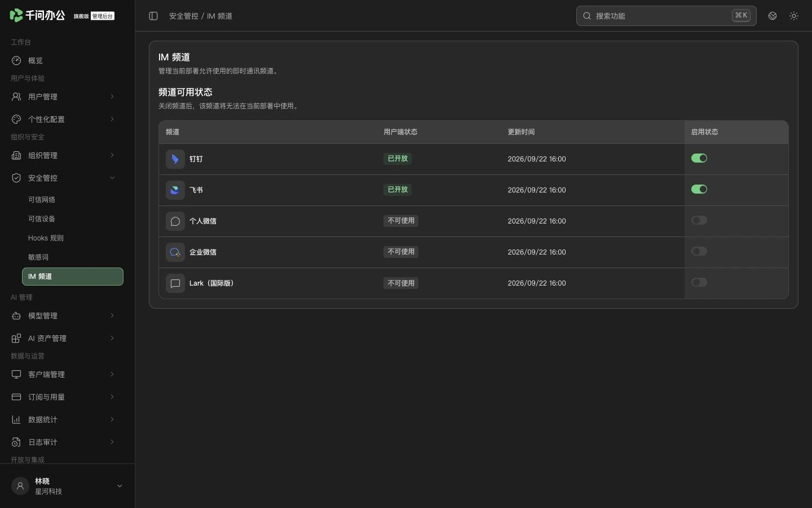812x508 pixels.
Task: Open the 概览 menu item
Action: [x=67, y=60]
